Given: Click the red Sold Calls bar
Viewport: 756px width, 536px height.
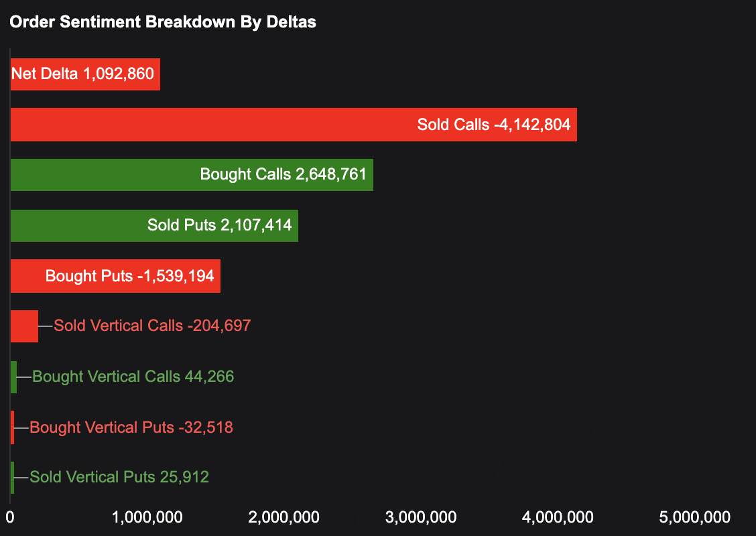Looking at the screenshot, I should [x=294, y=125].
